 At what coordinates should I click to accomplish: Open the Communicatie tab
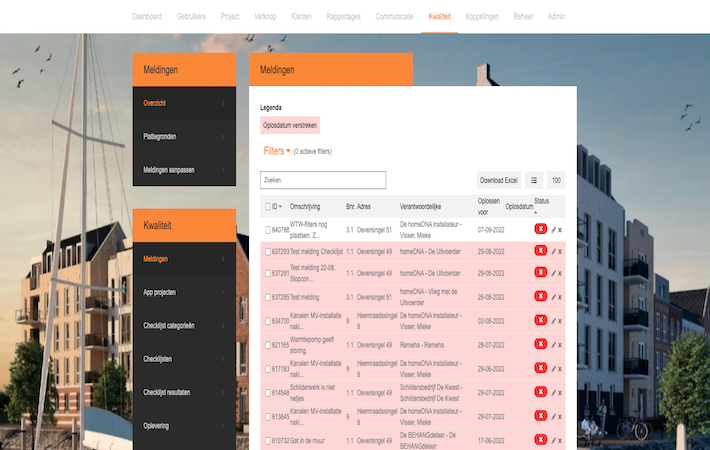click(x=394, y=17)
